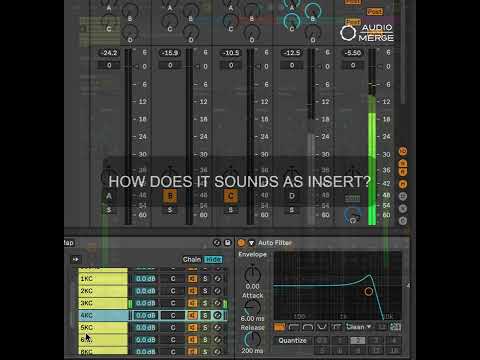Select the band-pass filter type icon
This screenshot has width=480, height=360.
click(308, 327)
